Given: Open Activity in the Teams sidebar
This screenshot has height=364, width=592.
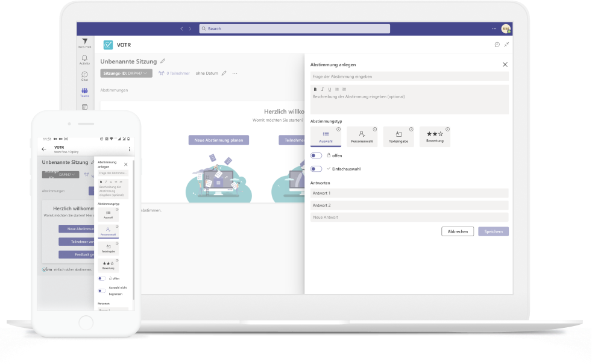Looking at the screenshot, I should click(84, 59).
